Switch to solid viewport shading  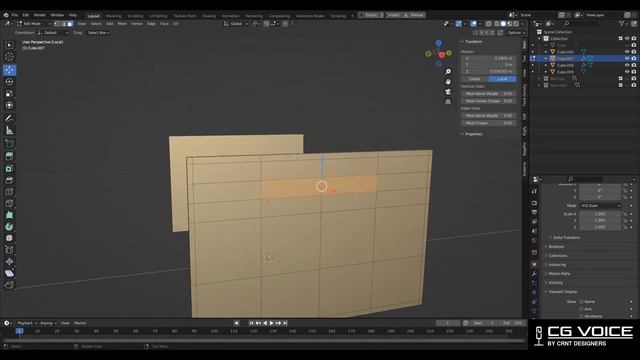pos(503,24)
